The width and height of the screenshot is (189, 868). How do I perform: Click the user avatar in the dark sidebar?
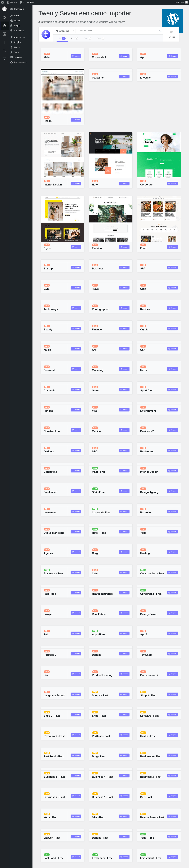pyautogui.click(x=4, y=9)
